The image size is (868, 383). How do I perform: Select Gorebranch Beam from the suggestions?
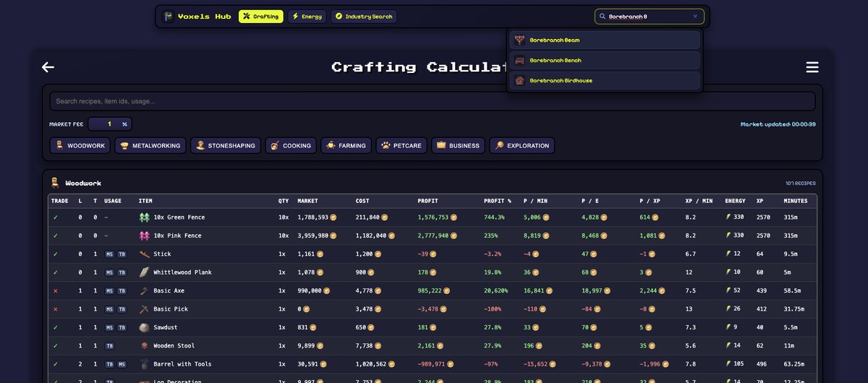pos(605,40)
